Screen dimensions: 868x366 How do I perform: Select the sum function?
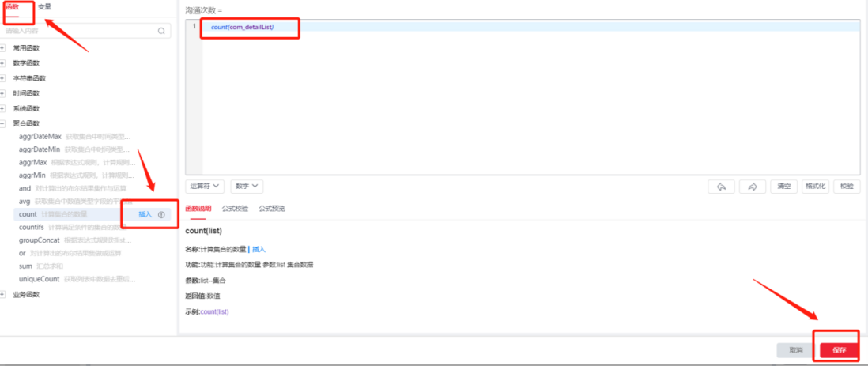point(25,266)
